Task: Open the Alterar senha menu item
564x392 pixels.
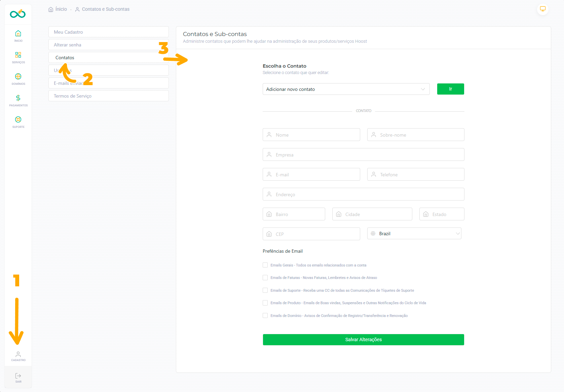Action: 108,45
